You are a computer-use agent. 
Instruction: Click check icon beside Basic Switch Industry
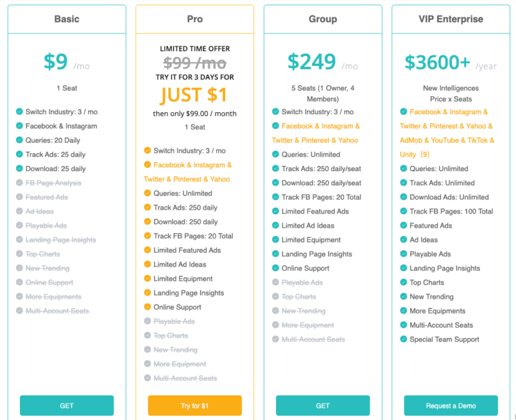tap(19, 112)
